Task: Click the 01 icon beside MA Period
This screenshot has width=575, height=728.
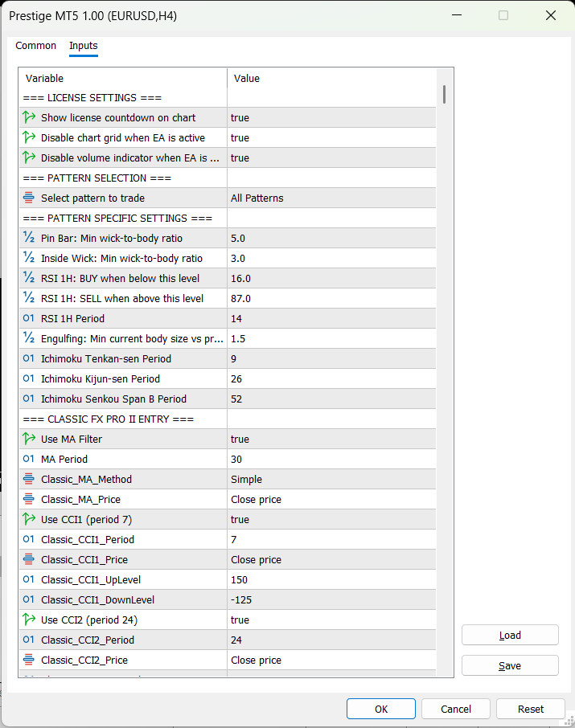Action: [x=29, y=459]
